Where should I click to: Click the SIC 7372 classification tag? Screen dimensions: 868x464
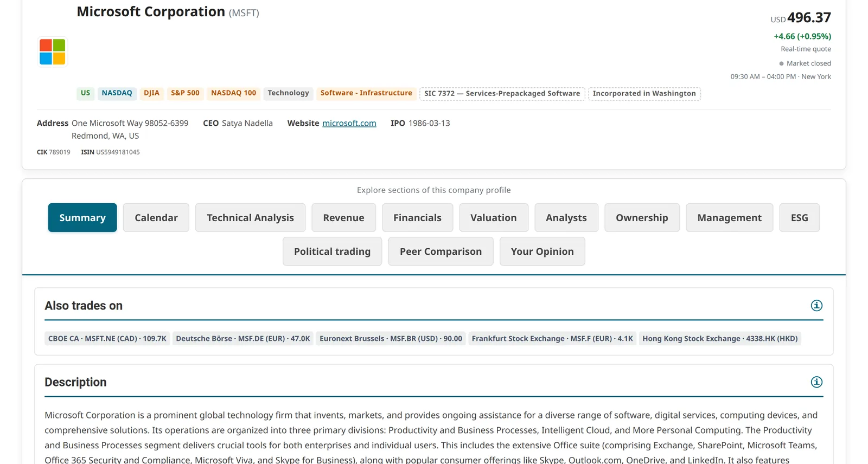tap(502, 94)
